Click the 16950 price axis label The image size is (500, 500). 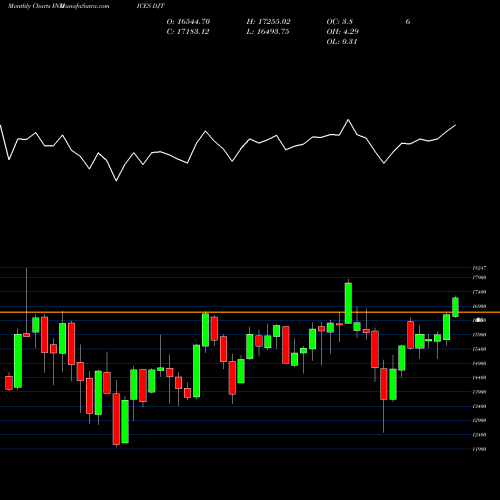[479, 306]
